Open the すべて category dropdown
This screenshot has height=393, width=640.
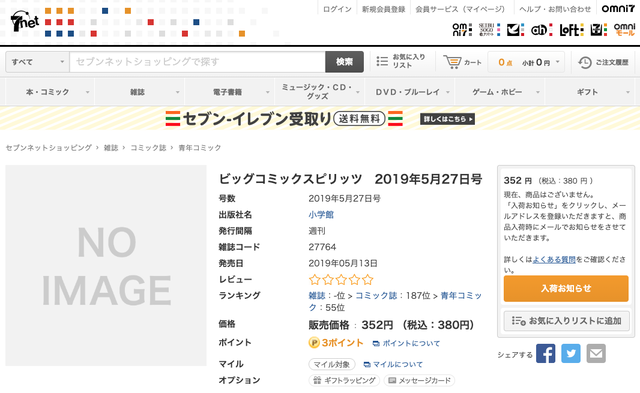tap(37, 62)
